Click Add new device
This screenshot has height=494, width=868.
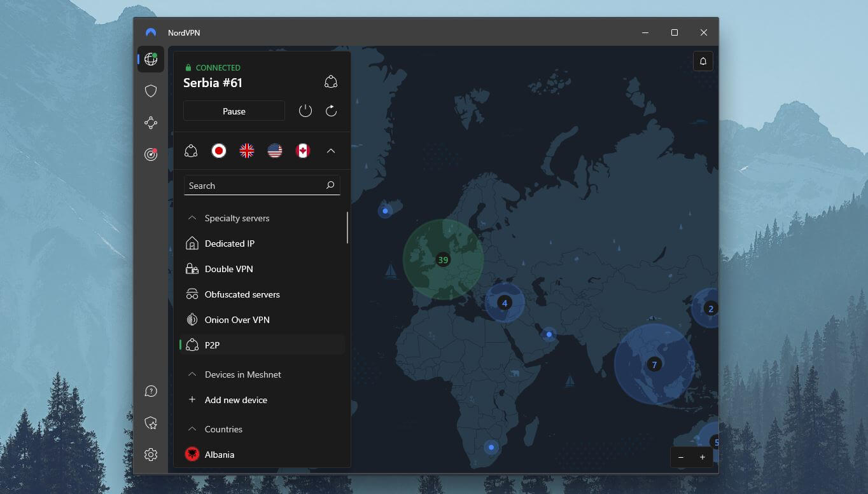point(262,400)
